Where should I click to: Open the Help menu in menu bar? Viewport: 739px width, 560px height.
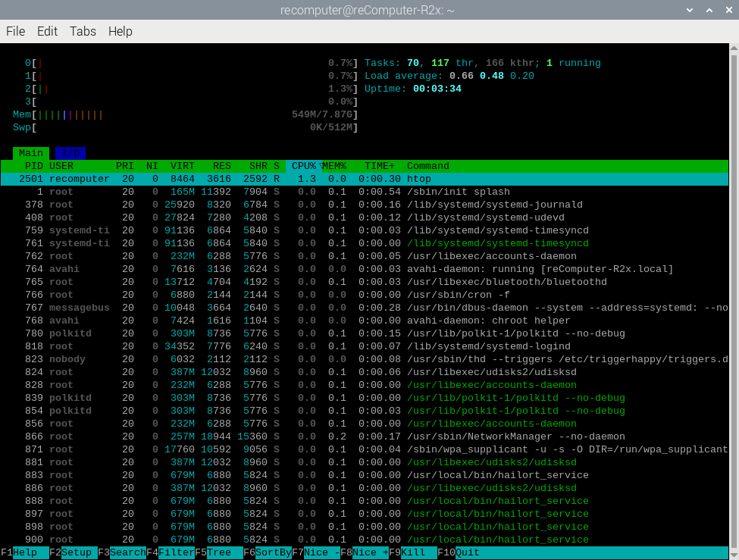pyautogui.click(x=120, y=31)
